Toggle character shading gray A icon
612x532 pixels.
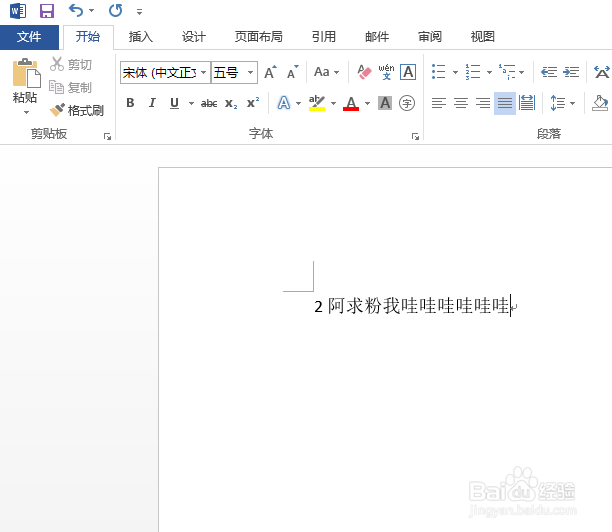coord(385,103)
